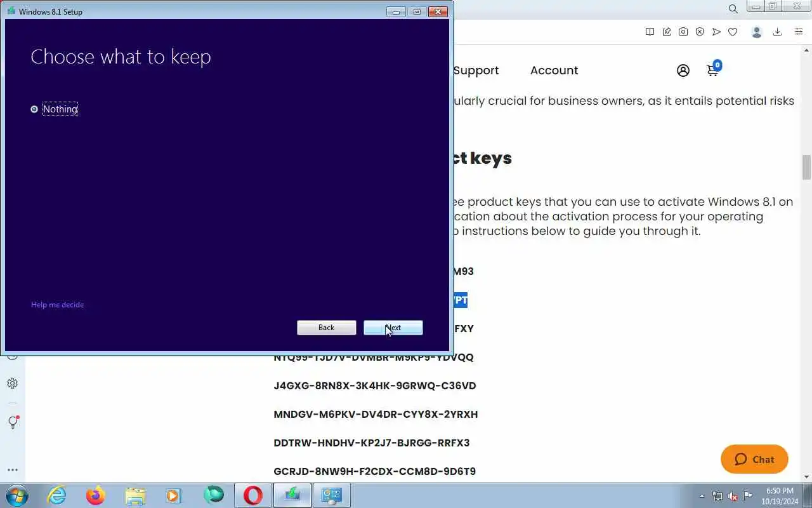Click key DDTRW-HNDHV-KP2J7-BJRGG-RRFX3

(x=372, y=443)
